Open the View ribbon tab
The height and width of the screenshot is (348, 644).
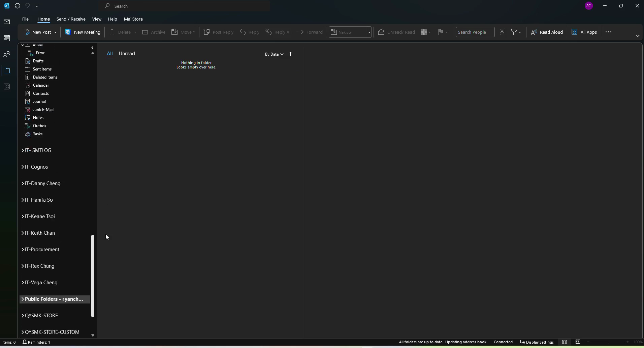point(97,19)
